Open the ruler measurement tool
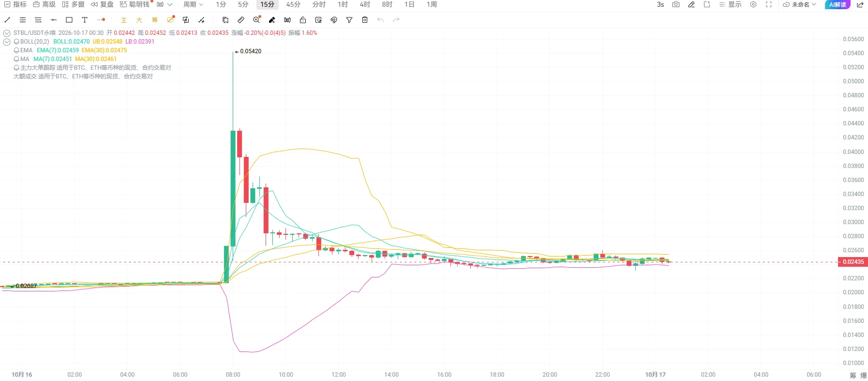This screenshot has width=868, height=381. click(241, 20)
